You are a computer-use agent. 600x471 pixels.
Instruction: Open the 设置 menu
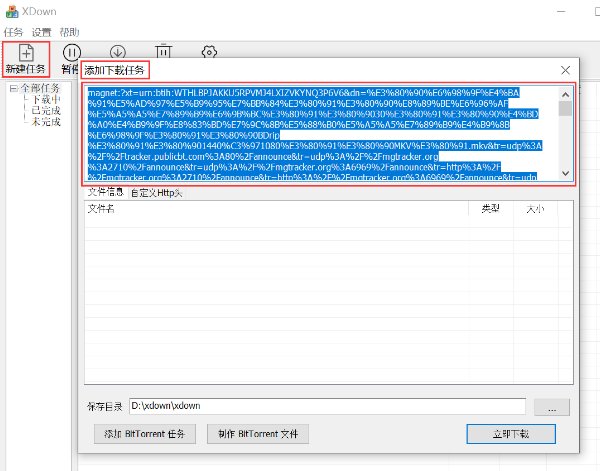(x=41, y=32)
